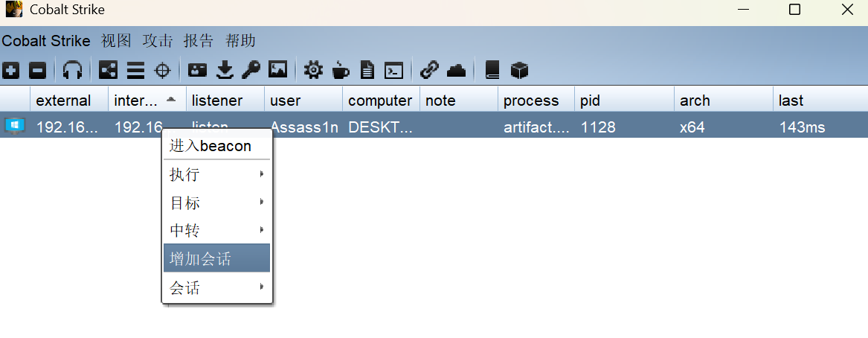Click the chain link host file icon
The image size is (868, 338).
pyautogui.click(x=429, y=71)
